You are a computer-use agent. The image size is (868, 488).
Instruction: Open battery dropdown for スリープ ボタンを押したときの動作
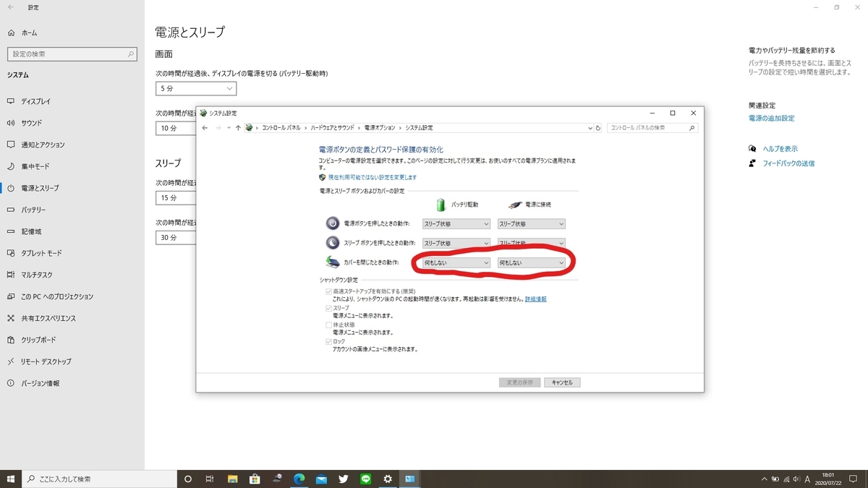tap(456, 243)
